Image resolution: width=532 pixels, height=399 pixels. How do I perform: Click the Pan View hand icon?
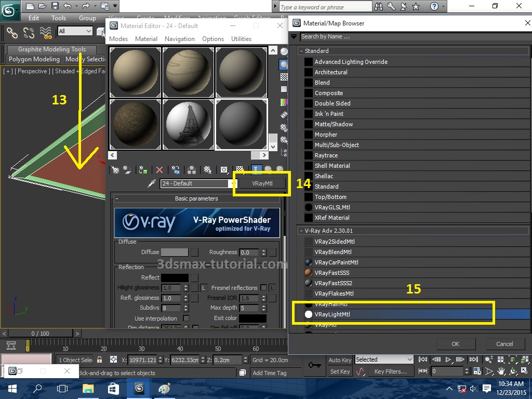click(x=501, y=371)
